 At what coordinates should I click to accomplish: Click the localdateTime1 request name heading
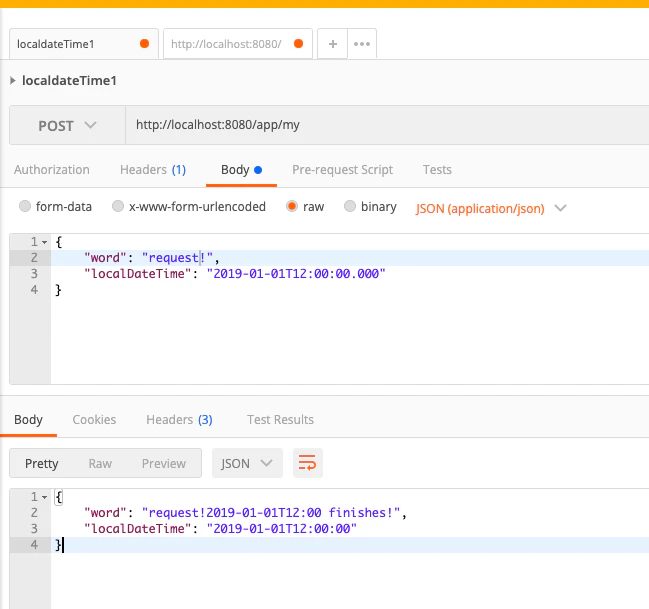[x=69, y=80]
